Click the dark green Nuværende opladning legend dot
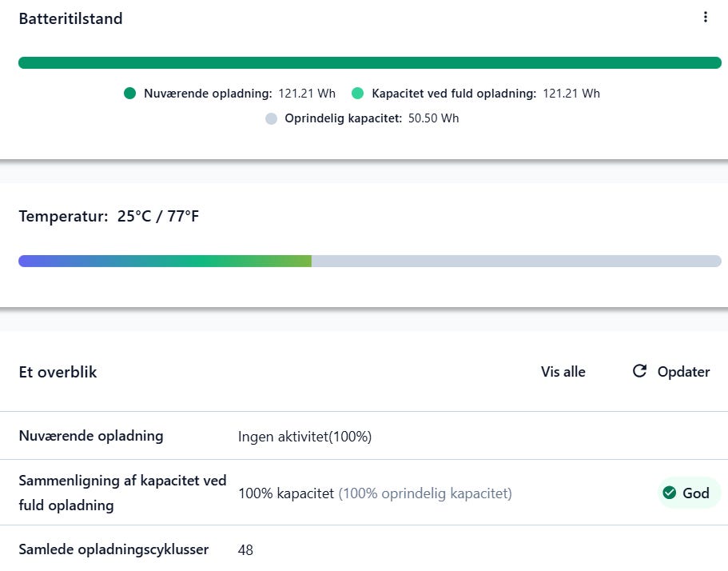 click(130, 94)
